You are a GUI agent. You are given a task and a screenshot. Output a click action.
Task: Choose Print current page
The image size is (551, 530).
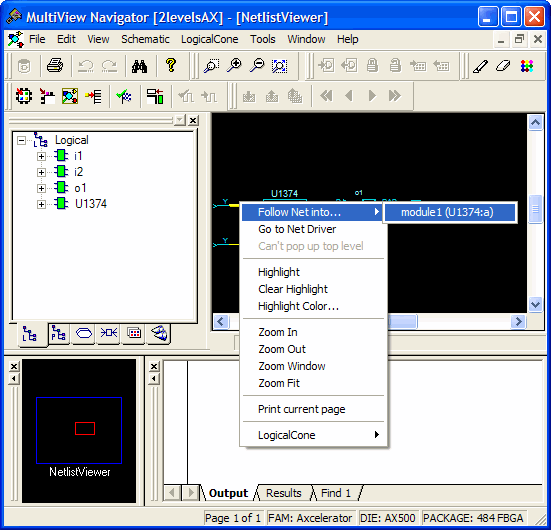pyautogui.click(x=313, y=409)
